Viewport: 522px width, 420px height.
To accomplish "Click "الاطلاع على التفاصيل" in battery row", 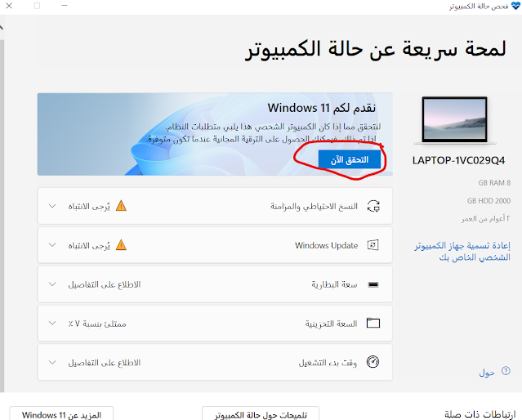I will (105, 284).
